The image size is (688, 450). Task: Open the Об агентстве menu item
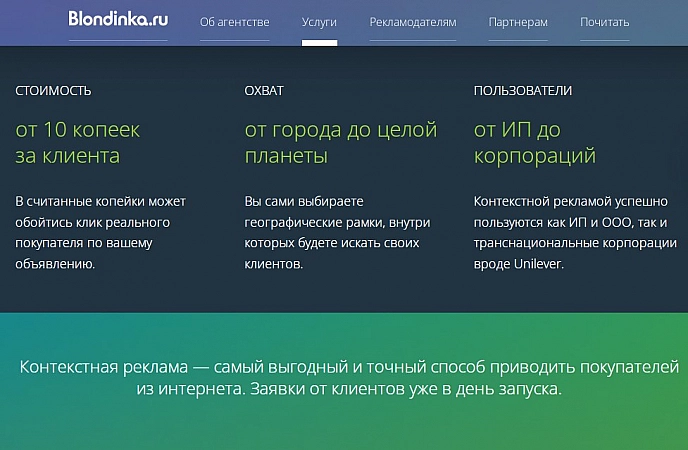234,22
